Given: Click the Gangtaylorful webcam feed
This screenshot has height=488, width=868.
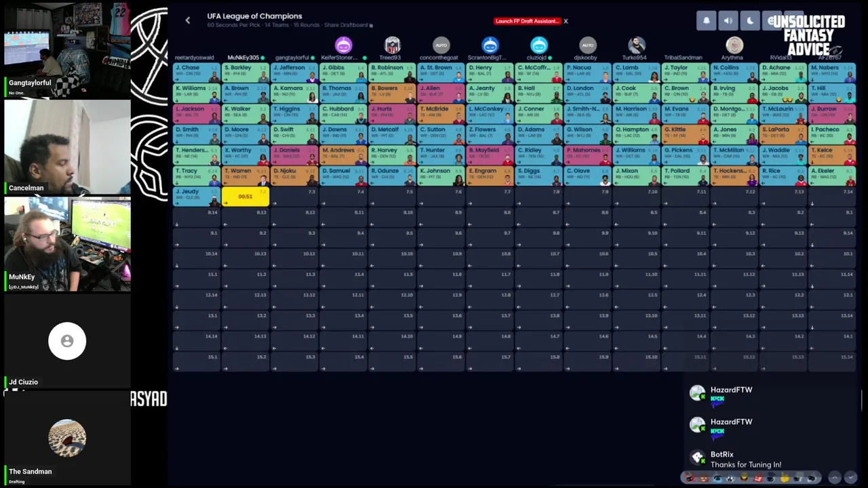Looking at the screenshot, I should pos(67,49).
